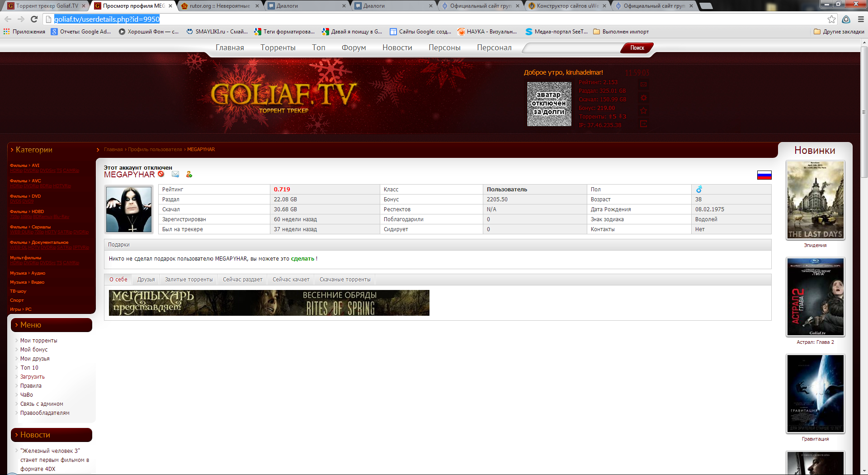Click the logout arrow icon in header
This screenshot has height=475, width=868.
(644, 124)
